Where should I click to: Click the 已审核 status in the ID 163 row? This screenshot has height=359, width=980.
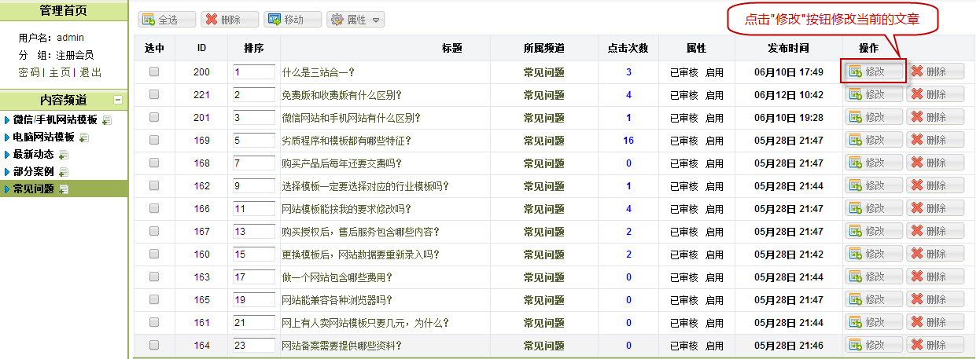pyautogui.click(x=683, y=277)
